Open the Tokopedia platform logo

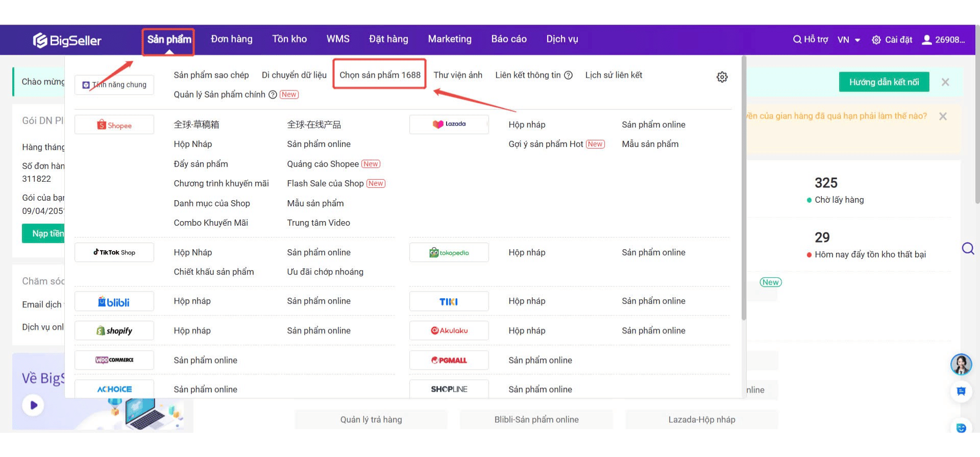pos(449,253)
